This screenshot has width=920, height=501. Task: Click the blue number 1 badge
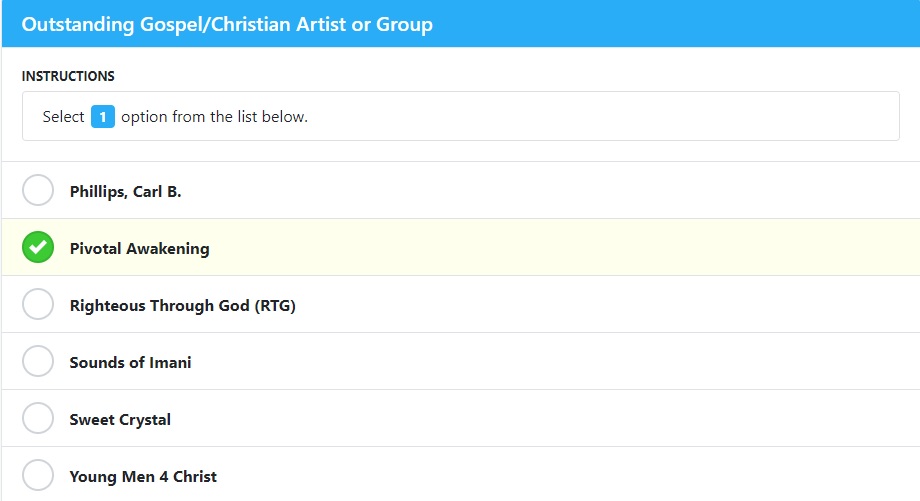pos(103,116)
